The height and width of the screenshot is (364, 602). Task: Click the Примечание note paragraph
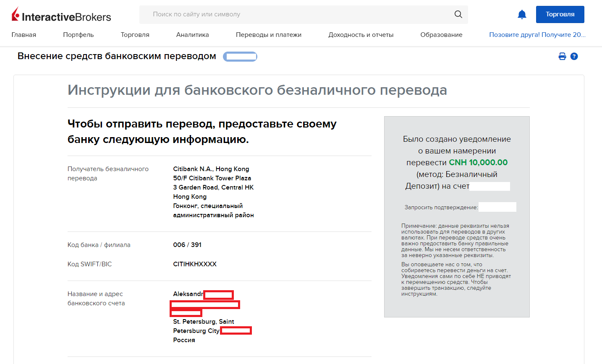(x=456, y=241)
